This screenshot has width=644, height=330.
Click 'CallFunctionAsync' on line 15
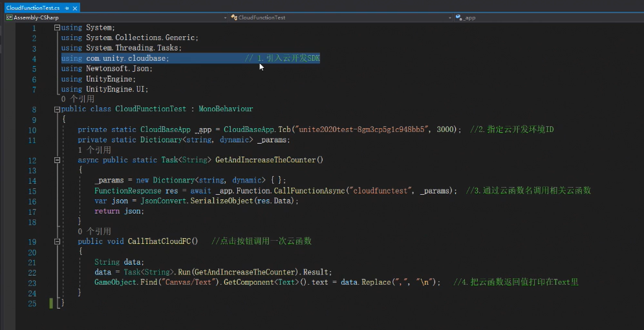[310, 191]
